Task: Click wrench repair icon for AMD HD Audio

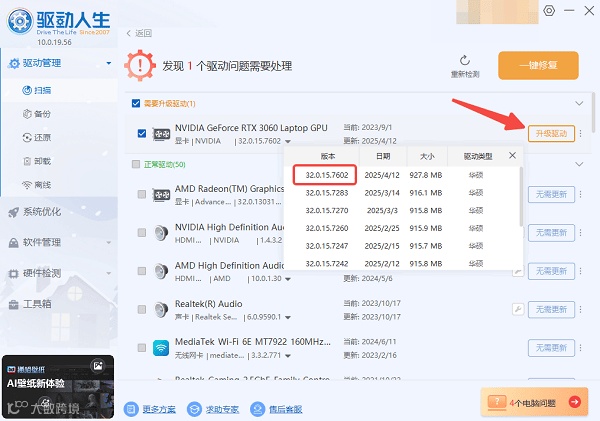Action: pyautogui.click(x=518, y=272)
